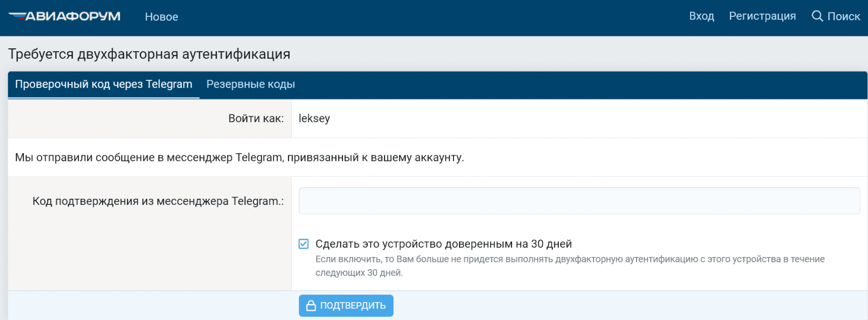Focus the Telegram confirmation code field
Screen dimensions: 868x320
[x=579, y=201]
